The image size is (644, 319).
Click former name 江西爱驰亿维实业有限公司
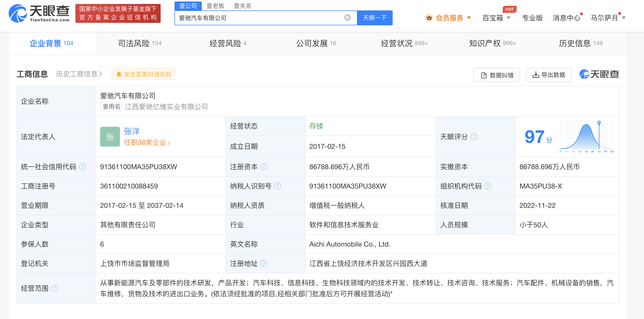pyautogui.click(x=167, y=107)
